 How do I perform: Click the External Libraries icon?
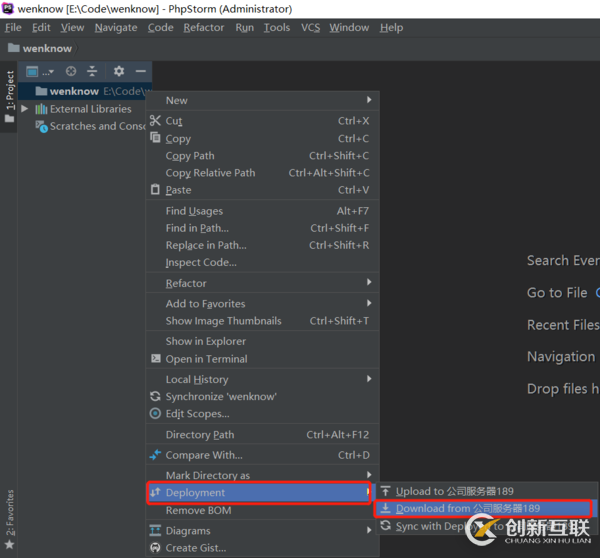tap(41, 109)
